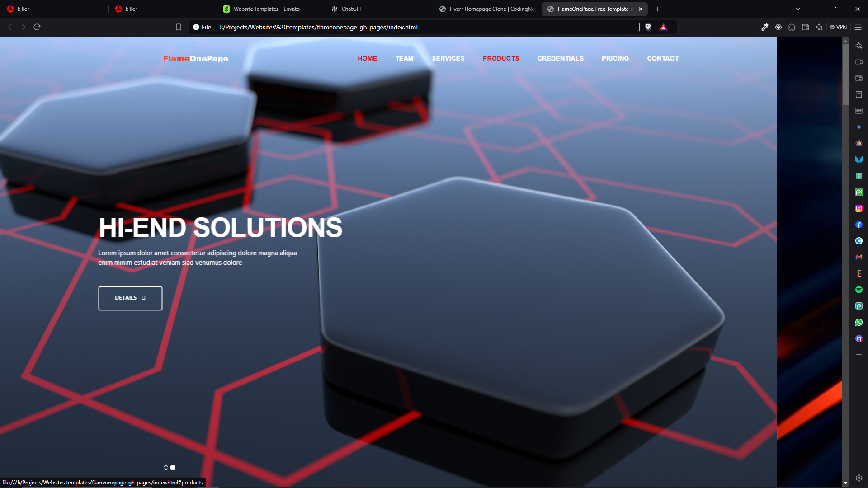Open Facebook in the sidebar

(x=859, y=225)
